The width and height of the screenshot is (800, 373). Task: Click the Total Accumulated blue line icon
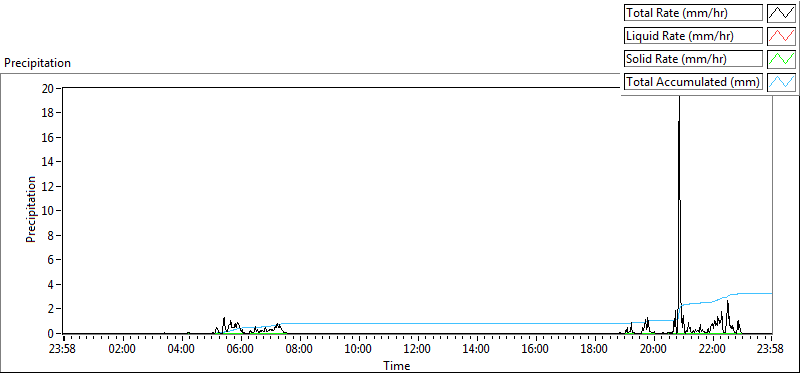click(x=782, y=81)
